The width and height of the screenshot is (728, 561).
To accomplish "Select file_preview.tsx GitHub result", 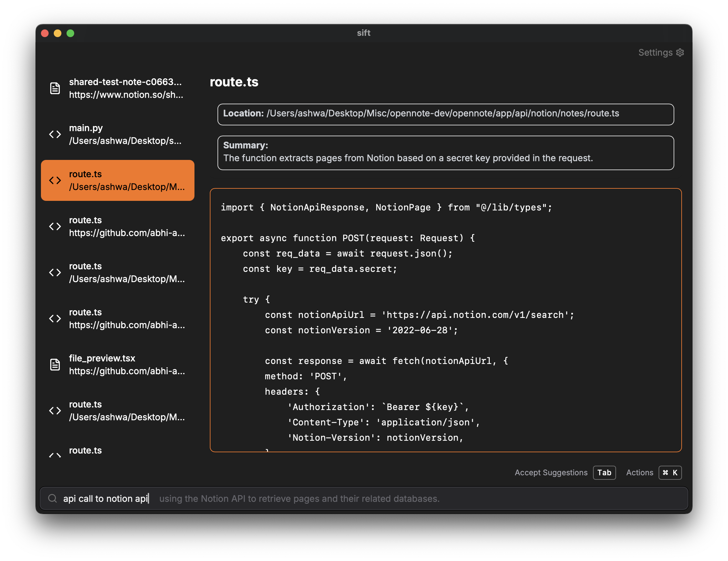I will (x=127, y=365).
